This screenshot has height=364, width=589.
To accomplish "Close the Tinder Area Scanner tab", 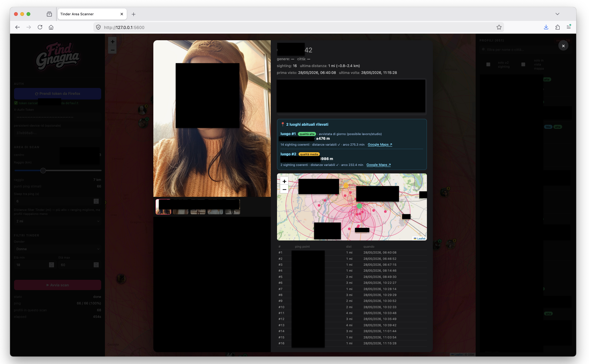I will click(x=122, y=14).
